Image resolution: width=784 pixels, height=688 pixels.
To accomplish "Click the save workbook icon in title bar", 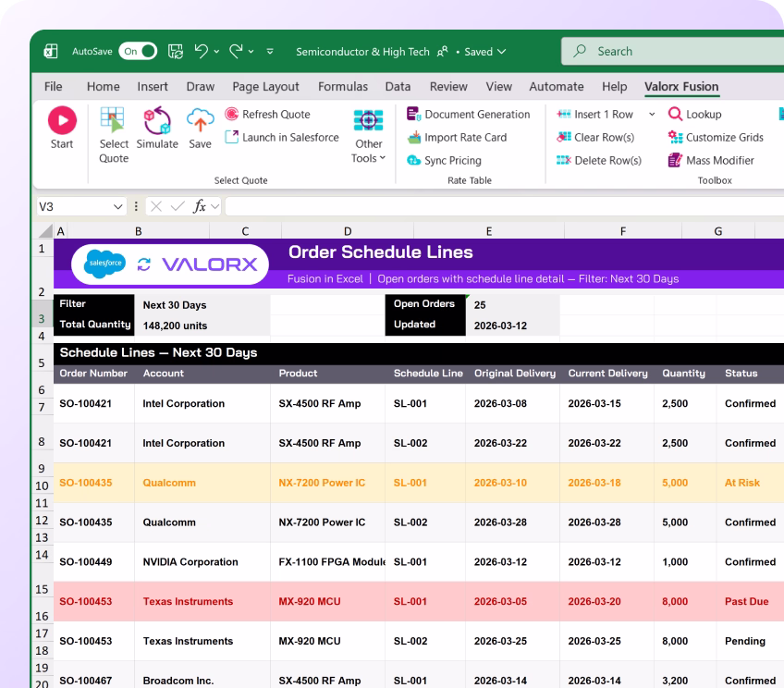I will pyautogui.click(x=175, y=51).
